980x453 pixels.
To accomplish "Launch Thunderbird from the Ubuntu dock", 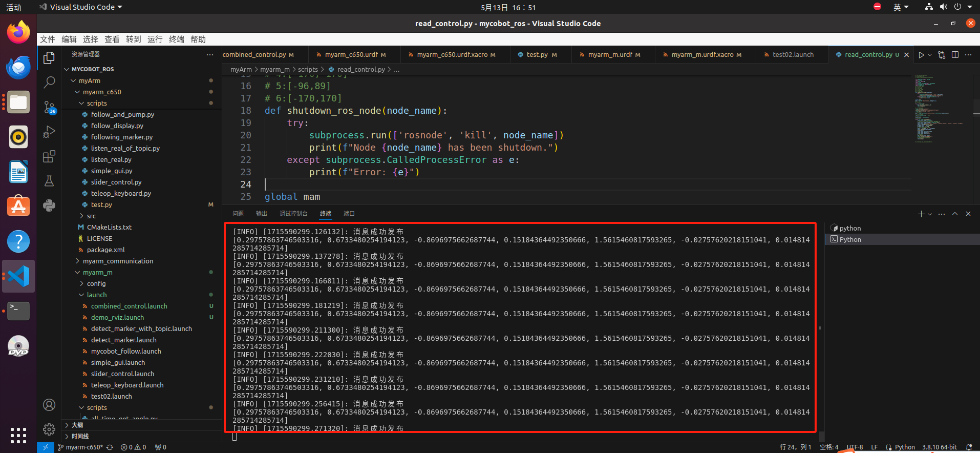I will click(18, 68).
